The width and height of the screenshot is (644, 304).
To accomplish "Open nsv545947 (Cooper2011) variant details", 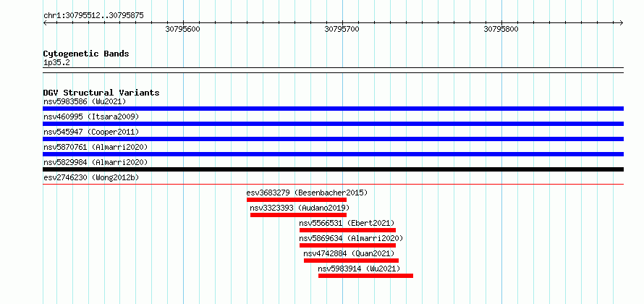I will [x=91, y=132].
